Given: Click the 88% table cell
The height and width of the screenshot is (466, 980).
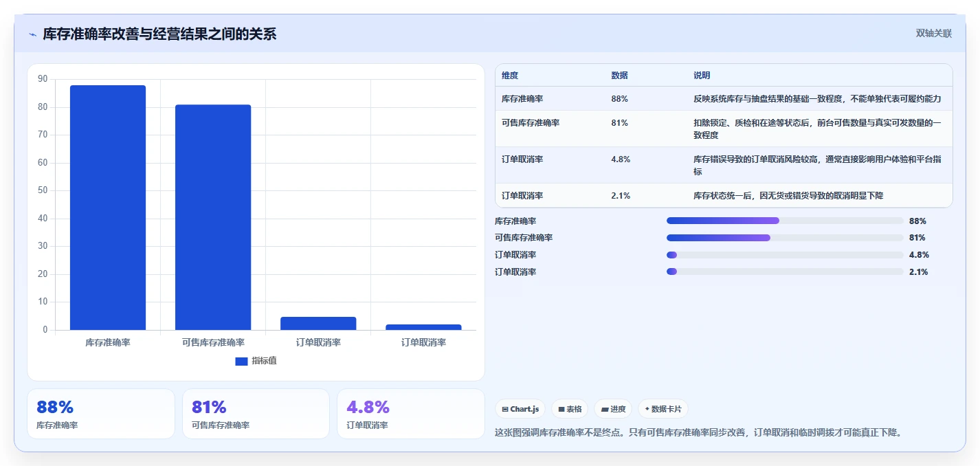Looking at the screenshot, I should (x=619, y=99).
